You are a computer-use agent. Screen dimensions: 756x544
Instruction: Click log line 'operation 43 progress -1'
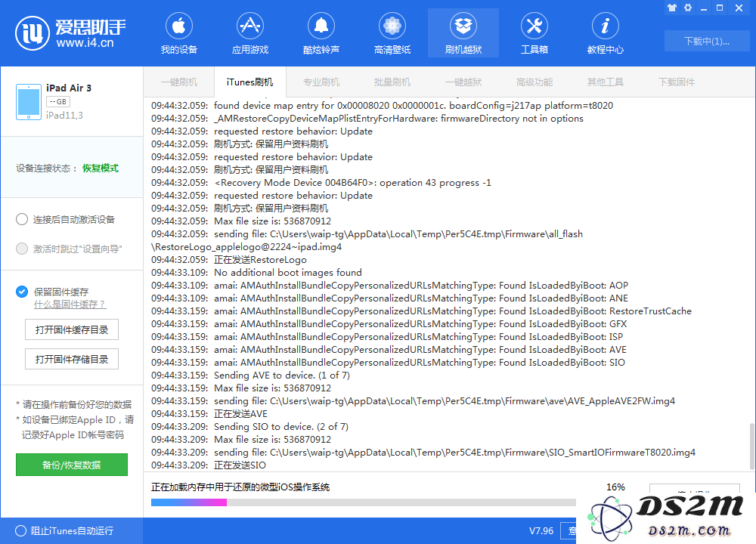point(321,183)
